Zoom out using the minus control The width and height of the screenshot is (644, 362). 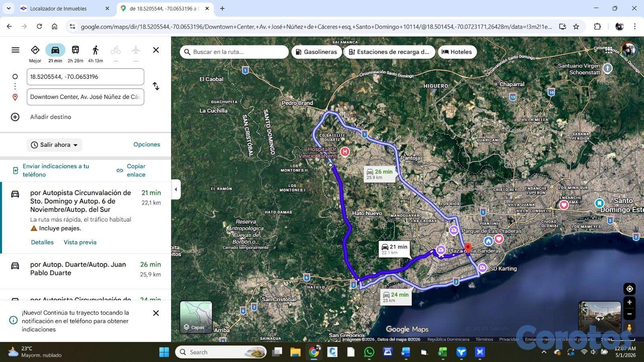click(630, 314)
